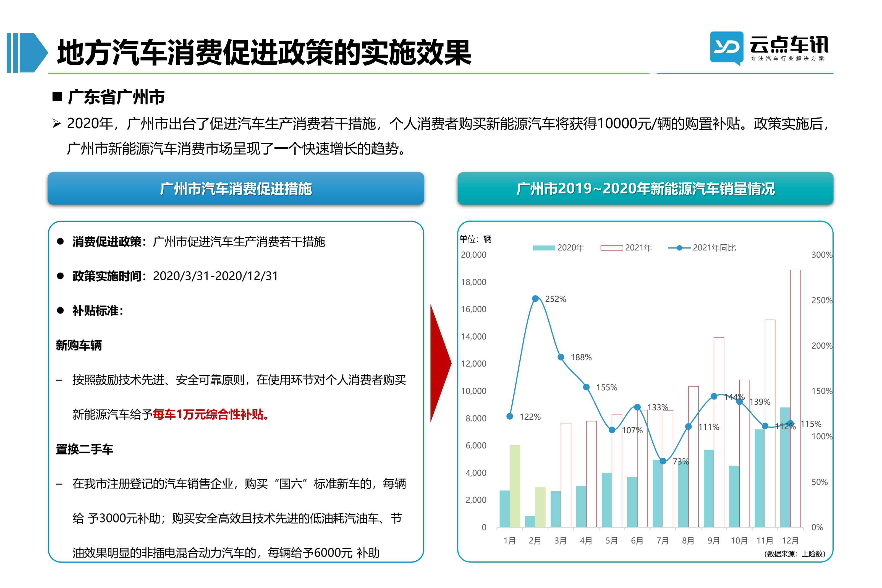Select the heading 广东省广州市
The width and height of the screenshot is (882, 588).
[116, 97]
